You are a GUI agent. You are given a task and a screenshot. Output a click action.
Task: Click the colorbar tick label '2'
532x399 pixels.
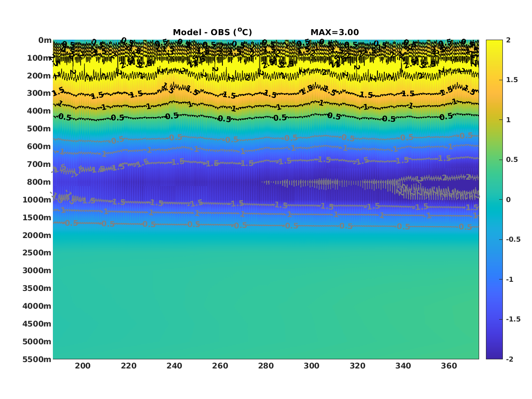508,40
